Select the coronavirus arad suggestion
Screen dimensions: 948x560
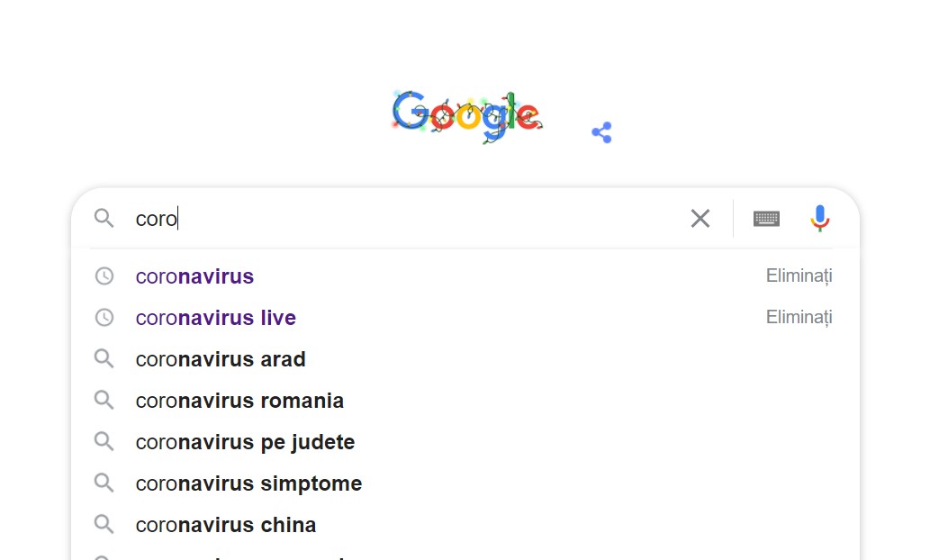(221, 359)
